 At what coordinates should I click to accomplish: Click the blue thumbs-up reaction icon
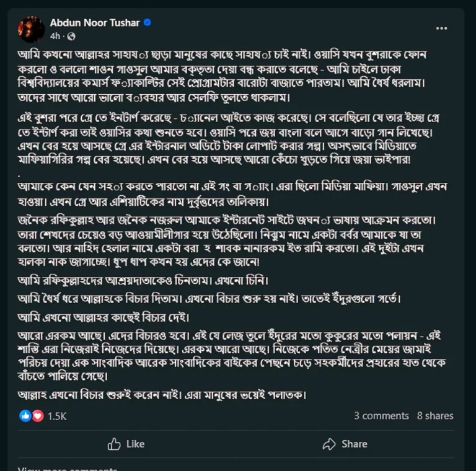[x=25, y=416]
